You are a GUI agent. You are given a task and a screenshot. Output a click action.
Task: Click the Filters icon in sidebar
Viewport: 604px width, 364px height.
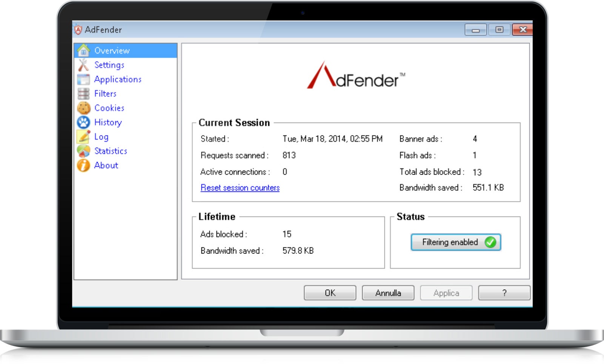click(x=83, y=94)
